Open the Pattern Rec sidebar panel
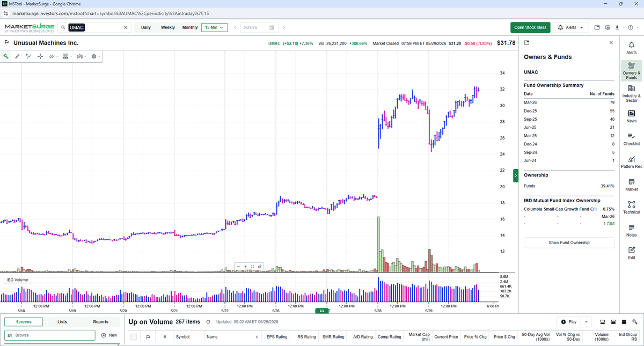 pos(631,162)
